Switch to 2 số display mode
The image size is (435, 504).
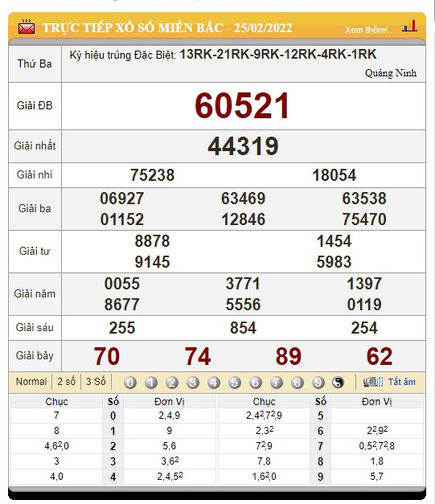tap(66, 382)
